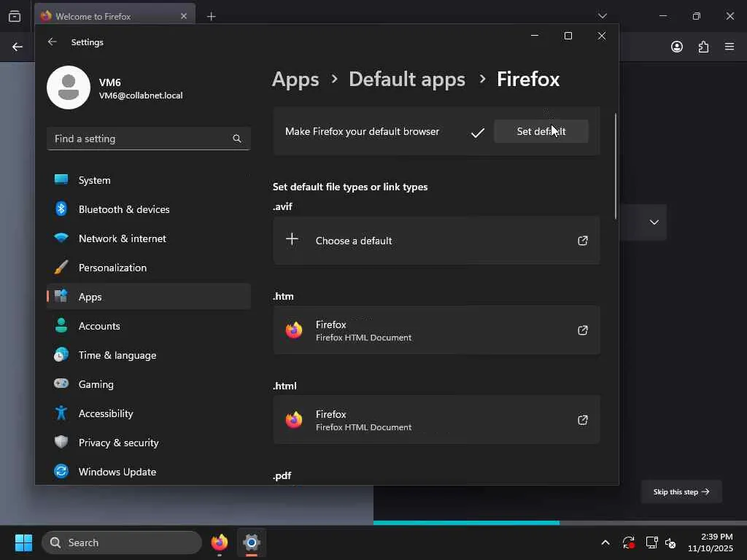Open external link icon for .html
Viewport: 747px width, 560px height.
[583, 420]
